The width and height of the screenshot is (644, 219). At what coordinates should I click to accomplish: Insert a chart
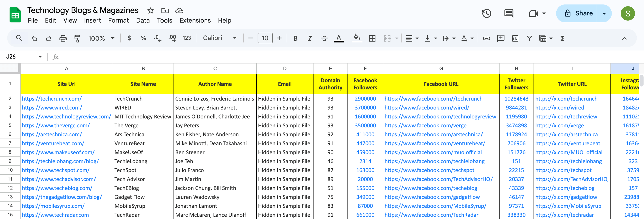(515, 38)
